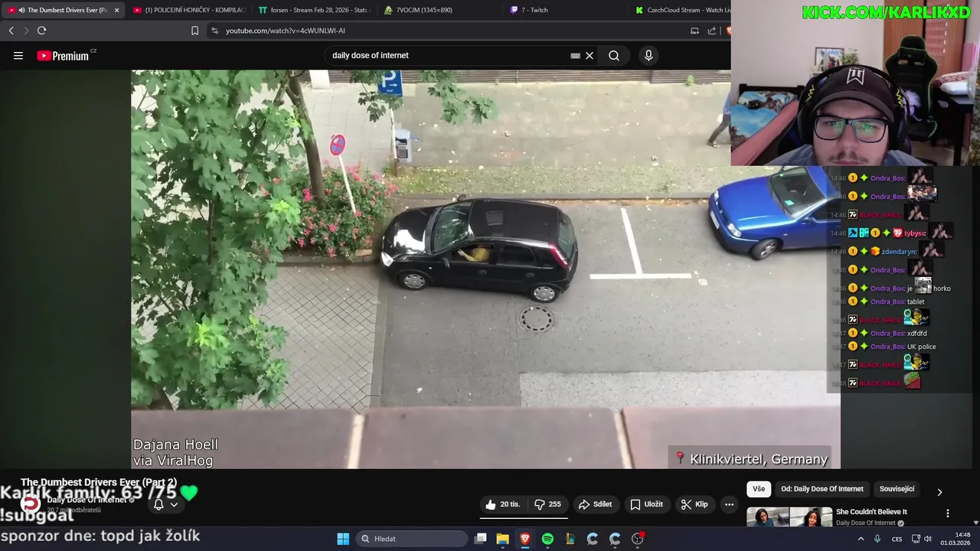Show hidden system tray icons chevron
This screenshot has height=551, width=980.
[x=861, y=539]
